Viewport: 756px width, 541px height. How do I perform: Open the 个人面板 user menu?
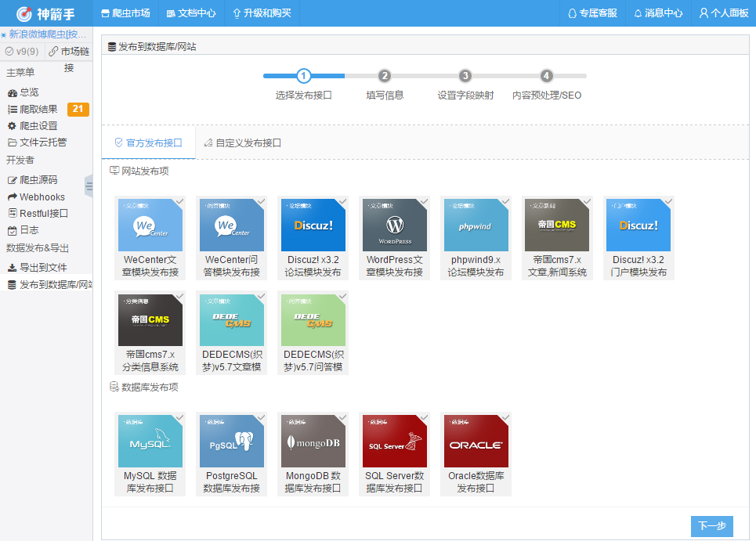(723, 13)
